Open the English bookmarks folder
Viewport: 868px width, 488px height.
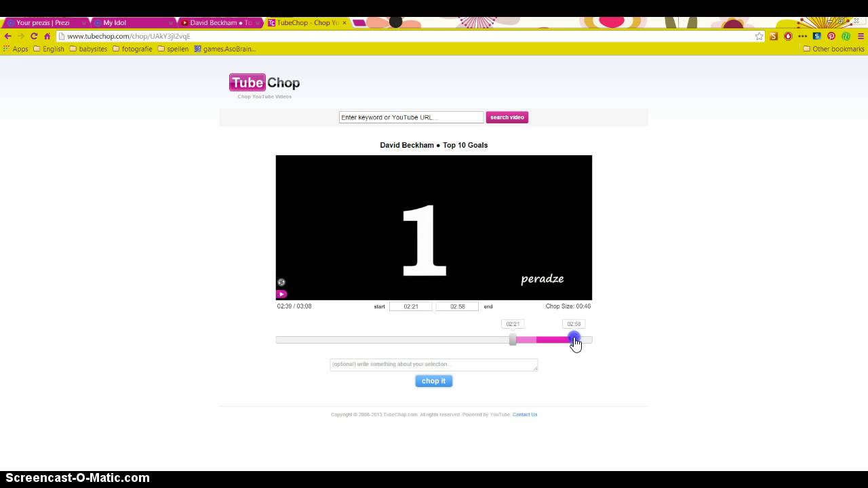pyautogui.click(x=49, y=49)
